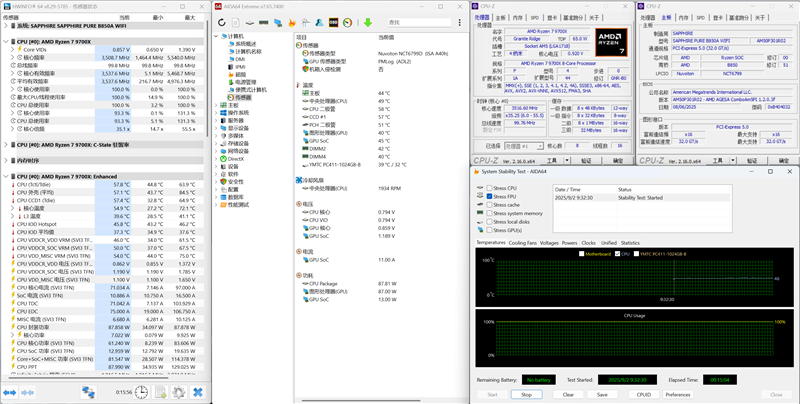Click the AIDA64 search input field
The image size is (800, 404).
click(x=419, y=22)
